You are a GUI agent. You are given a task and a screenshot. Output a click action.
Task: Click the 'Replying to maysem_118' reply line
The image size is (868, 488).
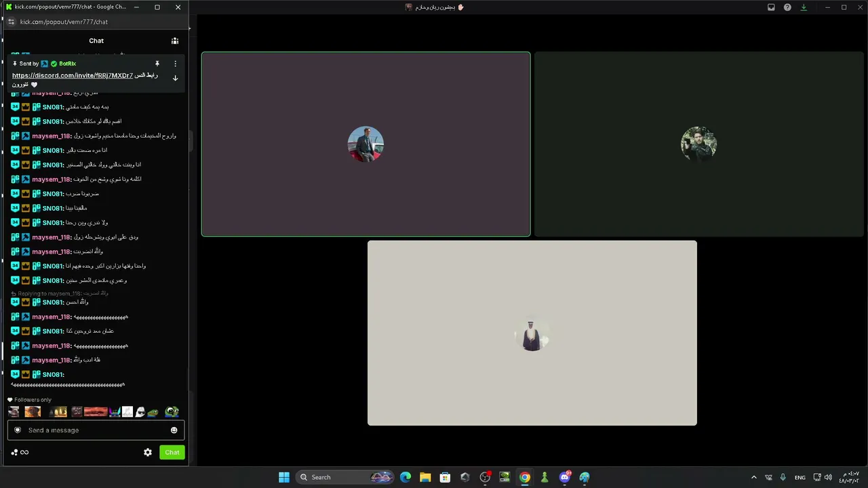[60, 293]
